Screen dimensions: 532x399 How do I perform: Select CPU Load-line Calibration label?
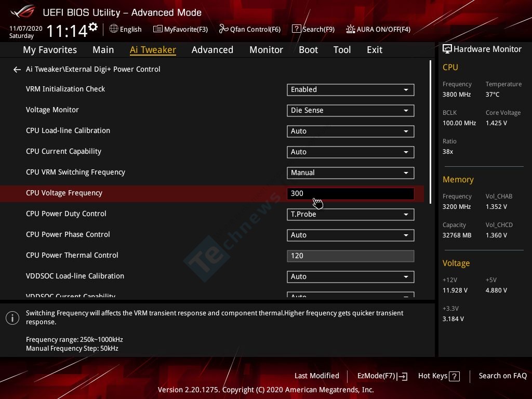click(x=68, y=130)
